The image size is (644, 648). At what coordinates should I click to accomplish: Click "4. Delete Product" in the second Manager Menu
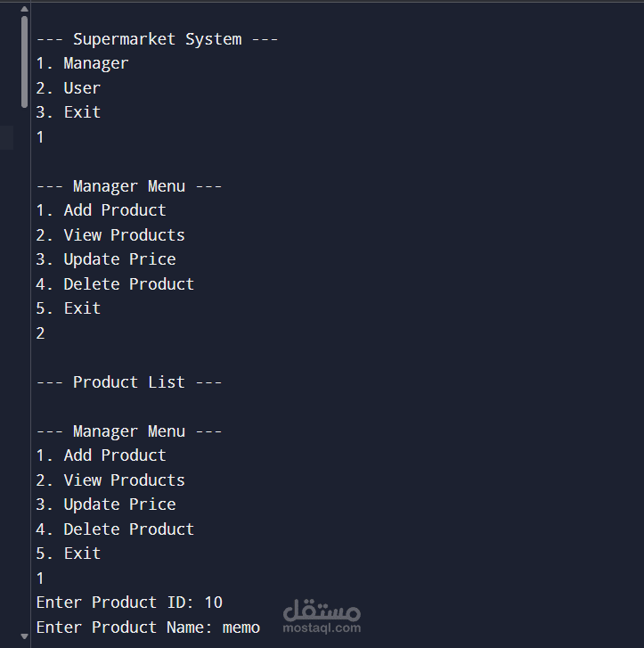coord(115,529)
